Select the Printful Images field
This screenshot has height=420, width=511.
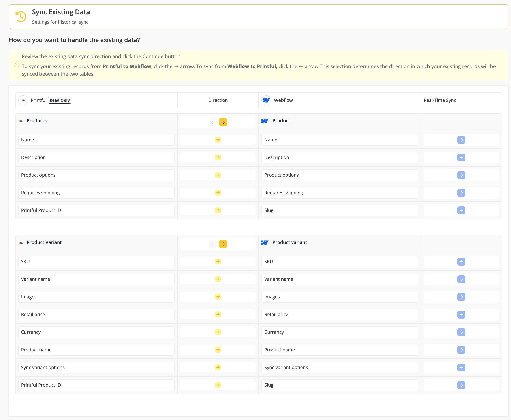[x=96, y=297]
